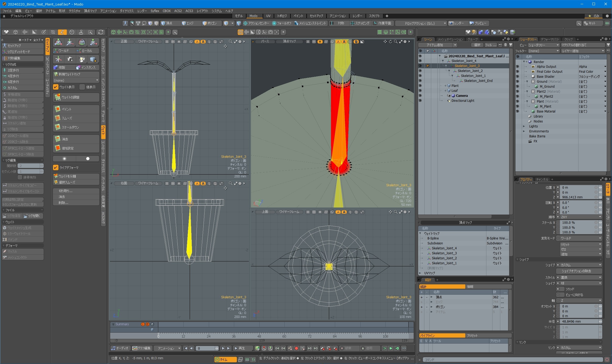
Task: Click 新規ウェイトマップ button
Action: (x=76, y=74)
